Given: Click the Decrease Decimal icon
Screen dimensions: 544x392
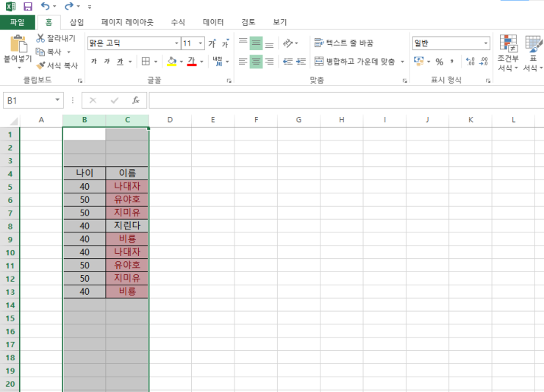Looking at the screenshot, I should (483, 62).
